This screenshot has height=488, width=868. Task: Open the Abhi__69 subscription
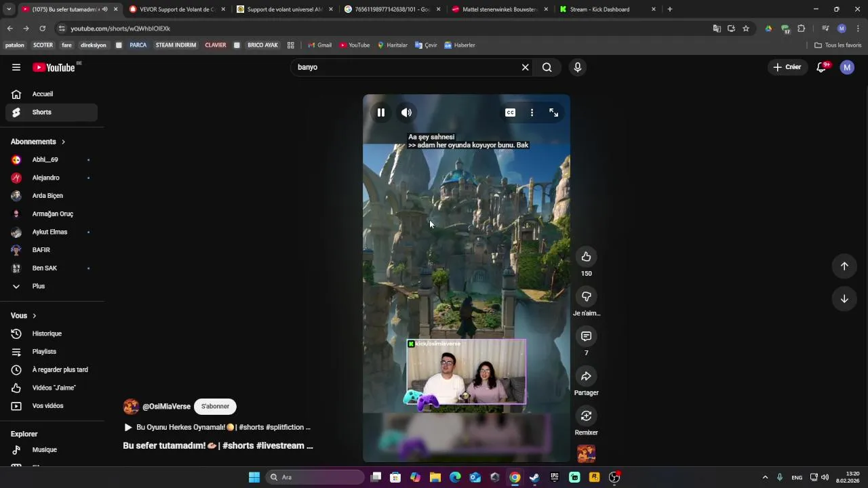coord(52,160)
